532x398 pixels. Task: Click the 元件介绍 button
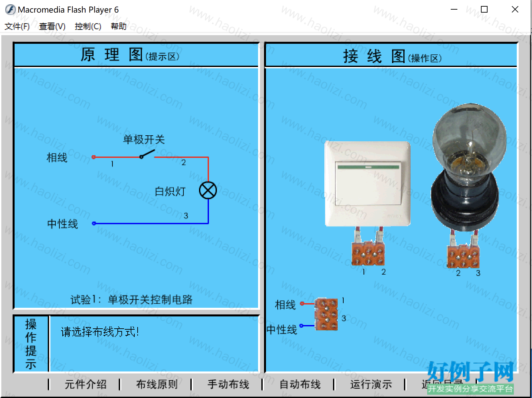(86, 384)
